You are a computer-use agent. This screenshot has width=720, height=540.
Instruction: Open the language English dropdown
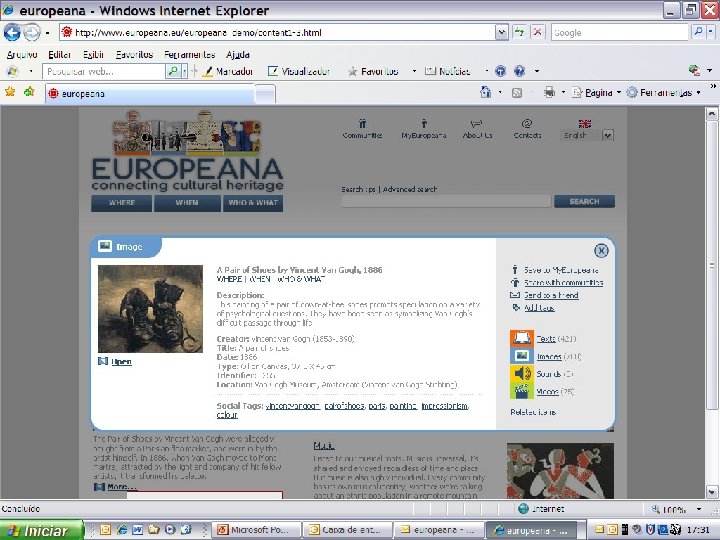click(608, 135)
